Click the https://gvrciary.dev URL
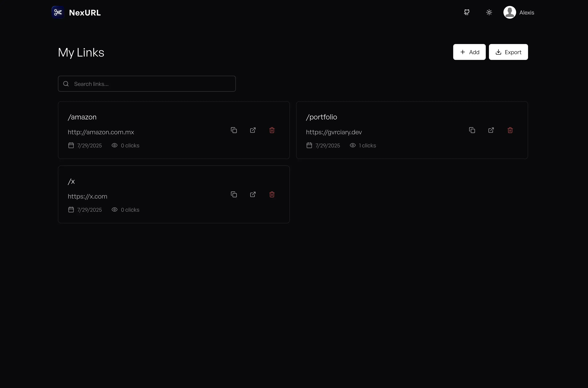Viewport: 588px width, 388px height. tap(334, 132)
